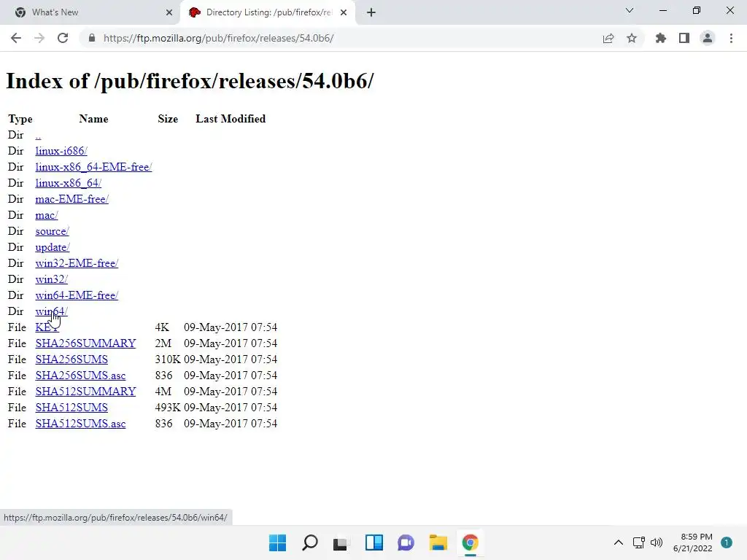Open the SHA256SUMMARY file link
747x560 pixels.
click(85, 343)
